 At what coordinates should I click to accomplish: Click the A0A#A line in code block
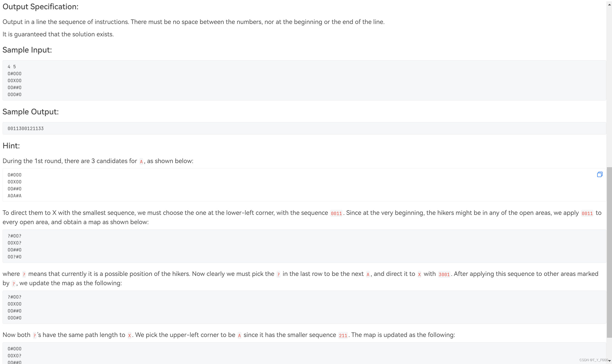15,196
